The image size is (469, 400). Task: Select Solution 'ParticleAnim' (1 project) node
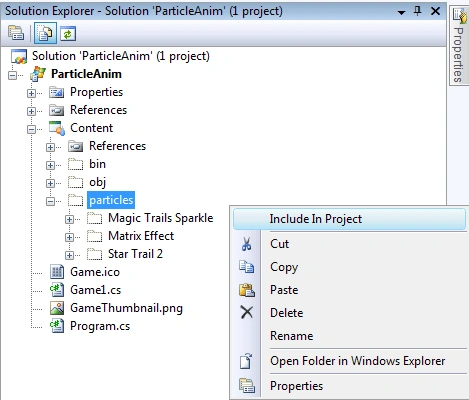click(121, 56)
